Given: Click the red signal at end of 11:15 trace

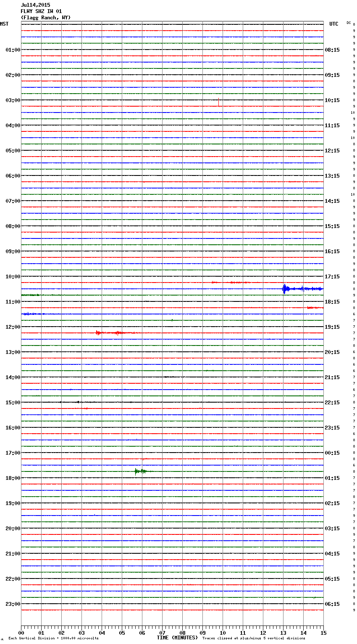Looking at the screenshot, I should click(315, 308).
